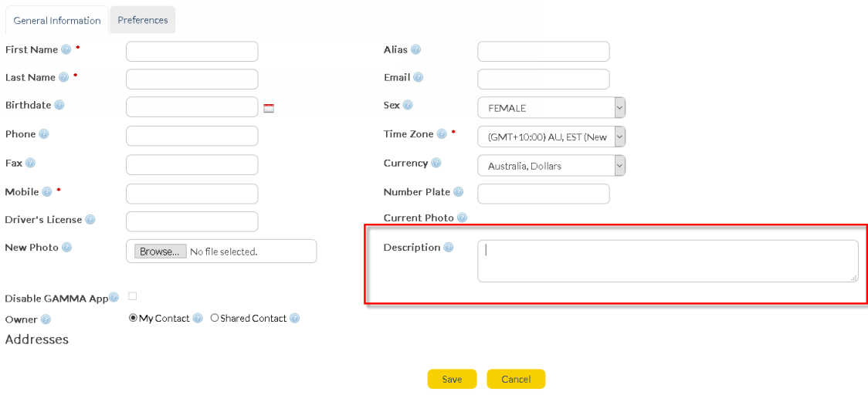Select the General Information tab
Screen dimensions: 868x395
tap(57, 21)
